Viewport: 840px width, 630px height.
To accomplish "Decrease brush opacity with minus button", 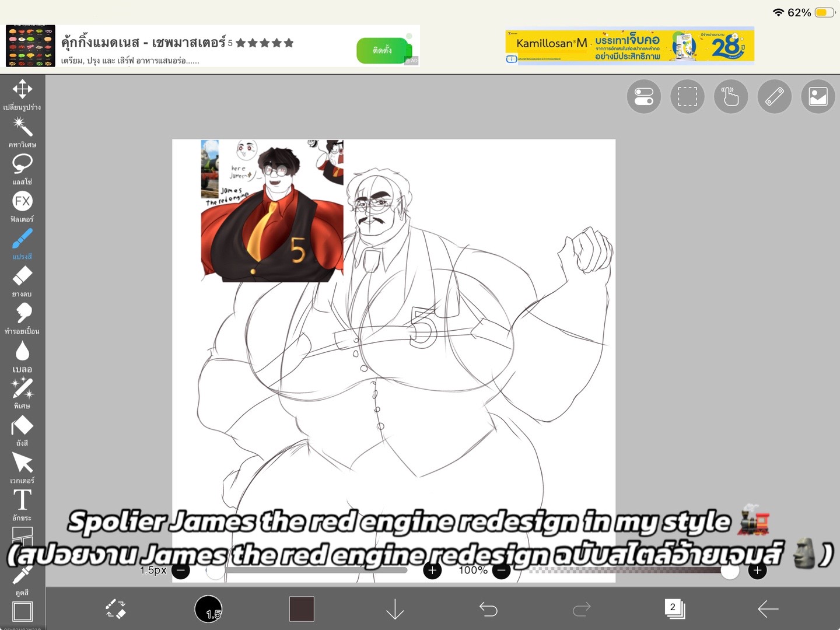I will click(501, 570).
